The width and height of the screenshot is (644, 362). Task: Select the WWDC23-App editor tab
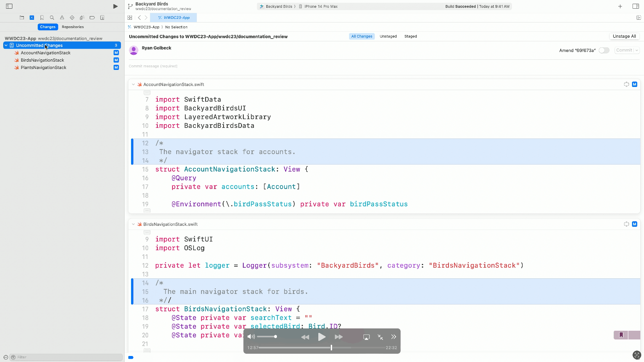click(x=173, y=17)
